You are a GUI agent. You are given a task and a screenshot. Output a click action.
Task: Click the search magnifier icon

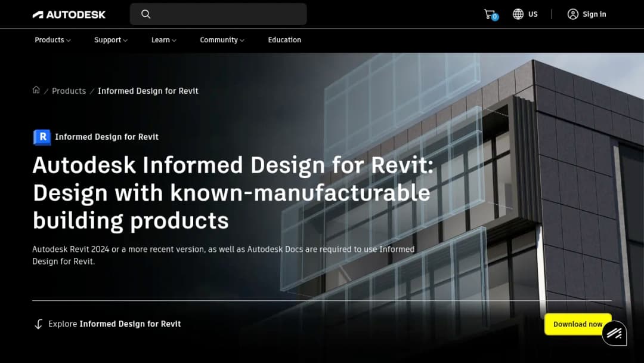[146, 14]
